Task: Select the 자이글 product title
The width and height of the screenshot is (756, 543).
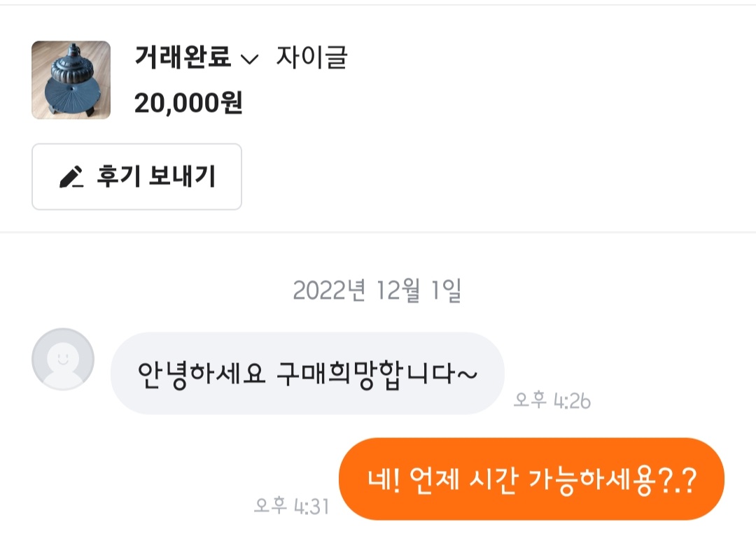Action: 311,57
